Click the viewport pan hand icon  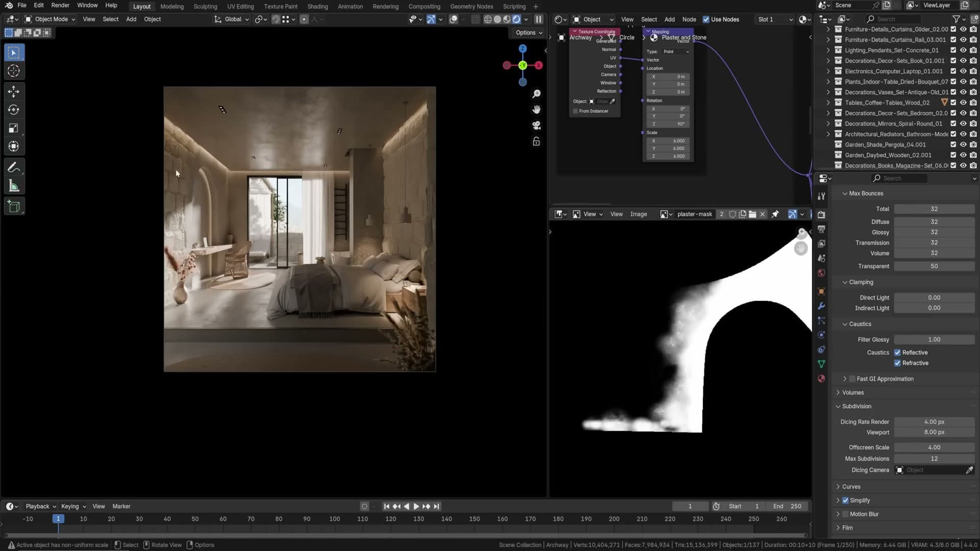tap(536, 110)
